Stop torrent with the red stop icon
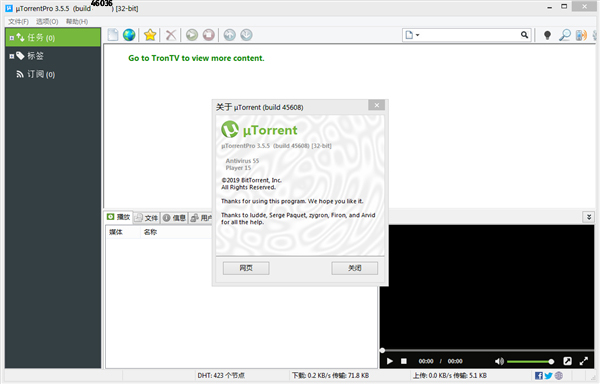This screenshot has width=600, height=384. point(209,35)
